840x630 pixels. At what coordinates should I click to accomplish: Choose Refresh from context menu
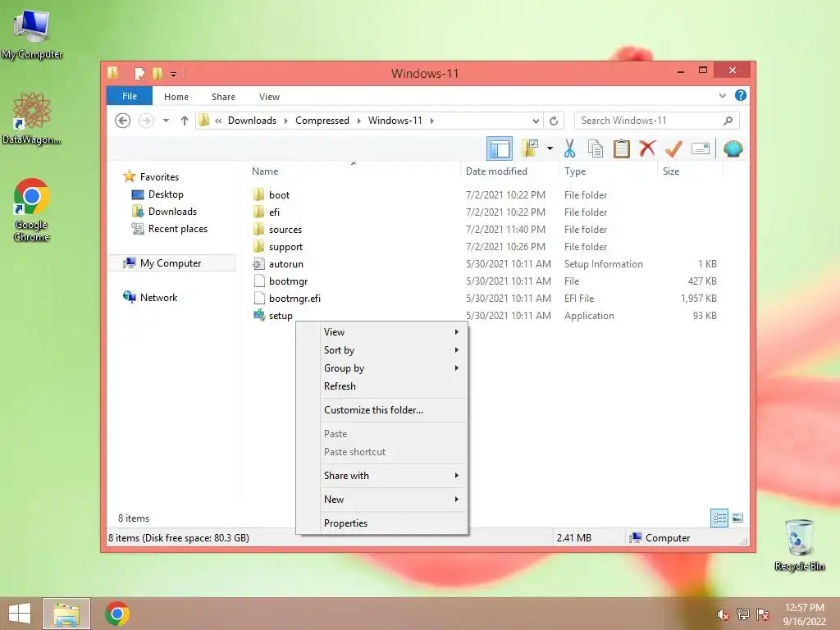394,386
